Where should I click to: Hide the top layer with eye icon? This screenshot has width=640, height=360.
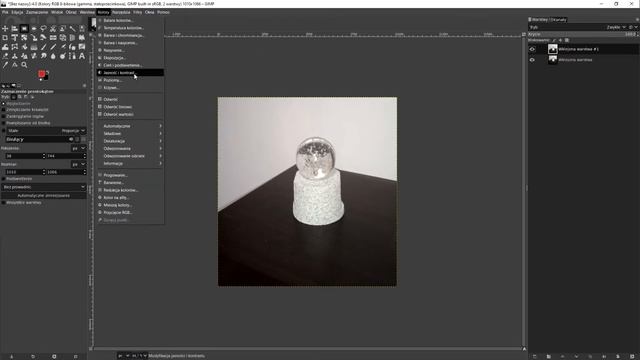pos(532,49)
